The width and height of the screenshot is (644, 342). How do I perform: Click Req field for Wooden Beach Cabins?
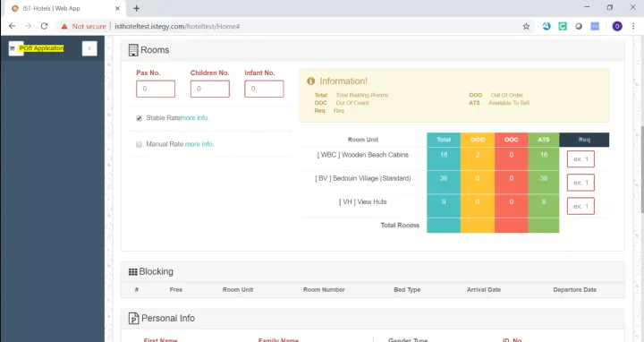(x=580, y=159)
